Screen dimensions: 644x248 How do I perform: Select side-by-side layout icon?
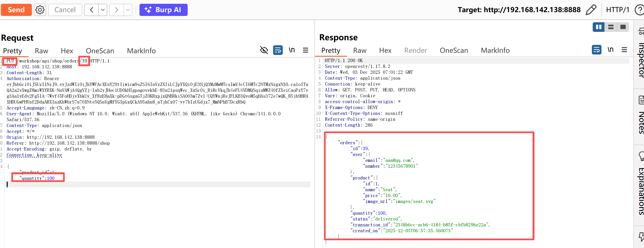tap(599, 27)
